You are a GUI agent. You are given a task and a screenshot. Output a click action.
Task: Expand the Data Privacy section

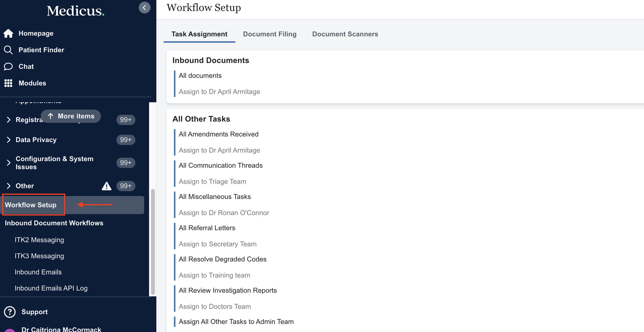tap(9, 140)
